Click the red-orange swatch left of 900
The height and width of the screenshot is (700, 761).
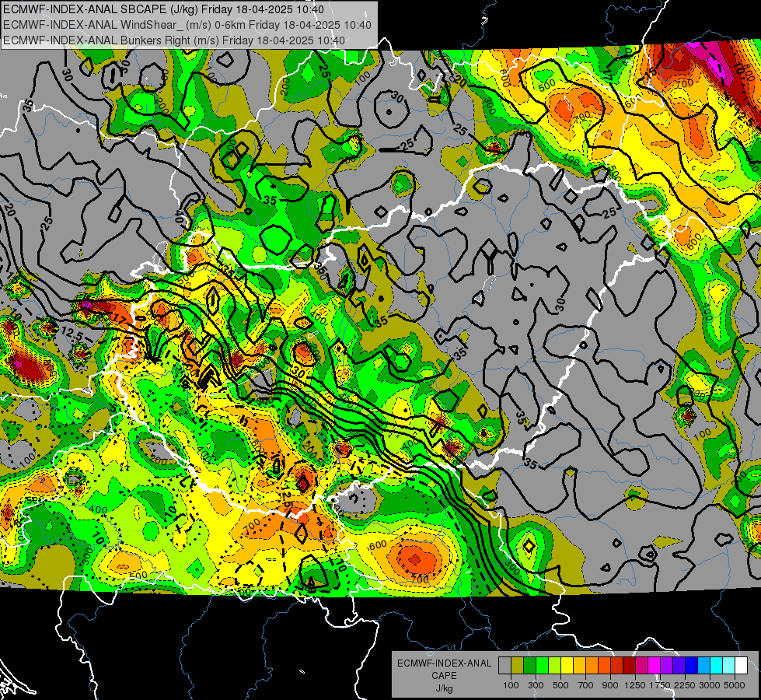click(604, 665)
